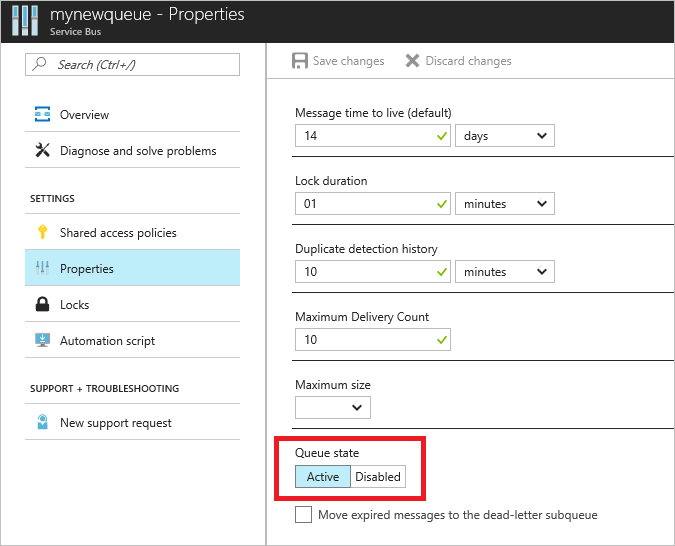Click Discard changes button text
This screenshot has height=546, width=675.
pyautogui.click(x=468, y=61)
